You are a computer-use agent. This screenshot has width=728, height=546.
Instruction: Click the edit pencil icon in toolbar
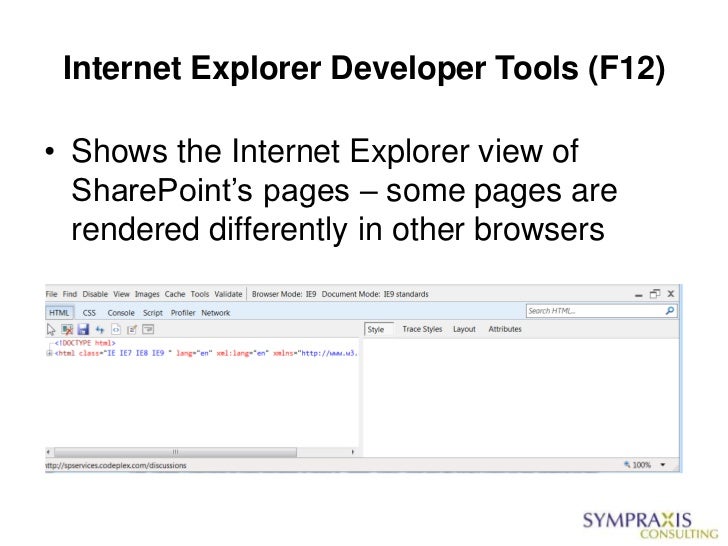click(132, 330)
